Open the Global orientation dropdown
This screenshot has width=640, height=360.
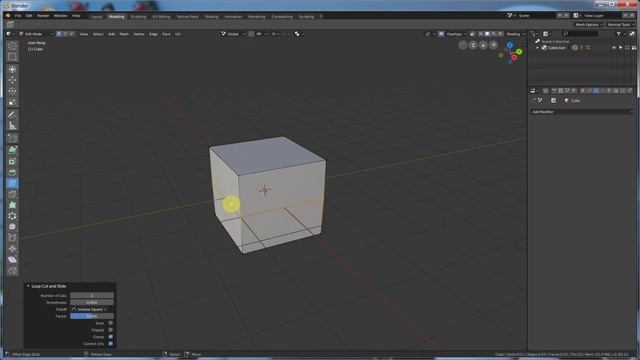(x=233, y=34)
